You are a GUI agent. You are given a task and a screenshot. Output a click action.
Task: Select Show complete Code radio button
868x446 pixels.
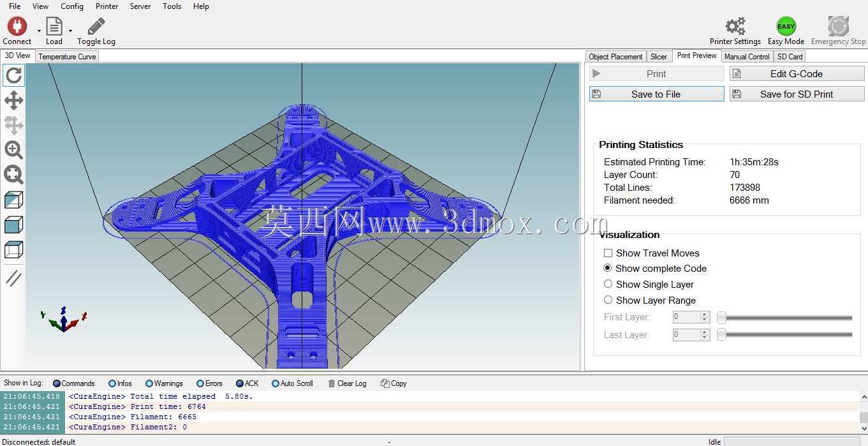[608, 268]
